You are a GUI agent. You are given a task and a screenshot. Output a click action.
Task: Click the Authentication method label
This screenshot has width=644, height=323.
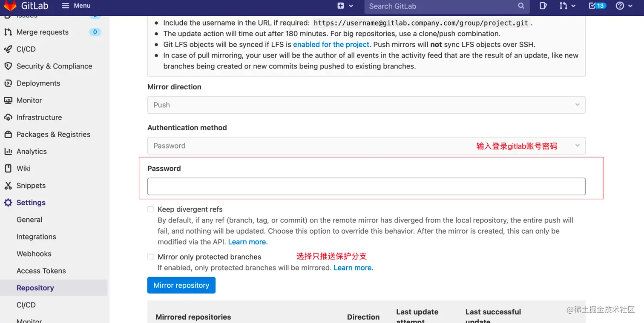pos(187,128)
